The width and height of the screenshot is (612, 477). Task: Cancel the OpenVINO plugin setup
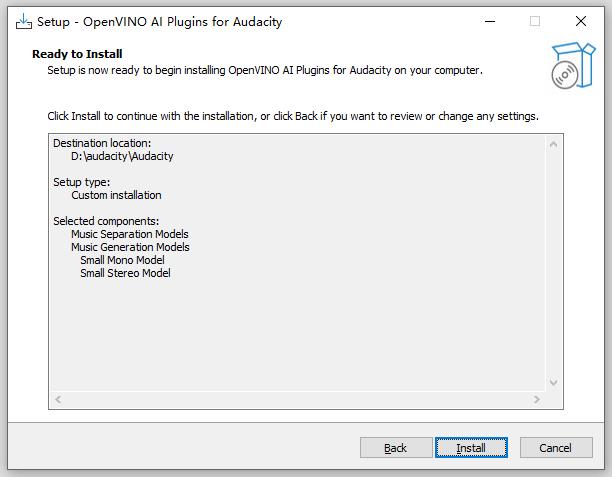point(556,447)
